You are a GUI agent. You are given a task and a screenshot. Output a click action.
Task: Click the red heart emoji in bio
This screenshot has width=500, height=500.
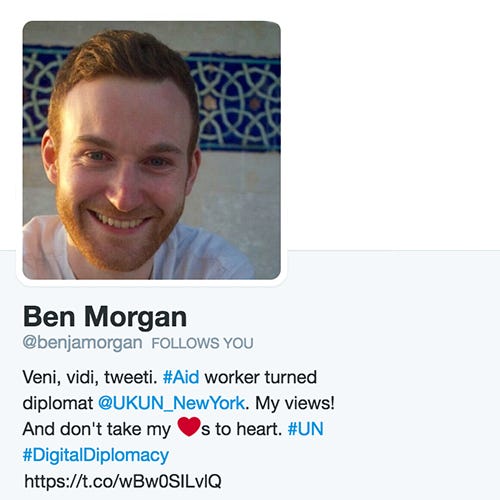pos(189,426)
